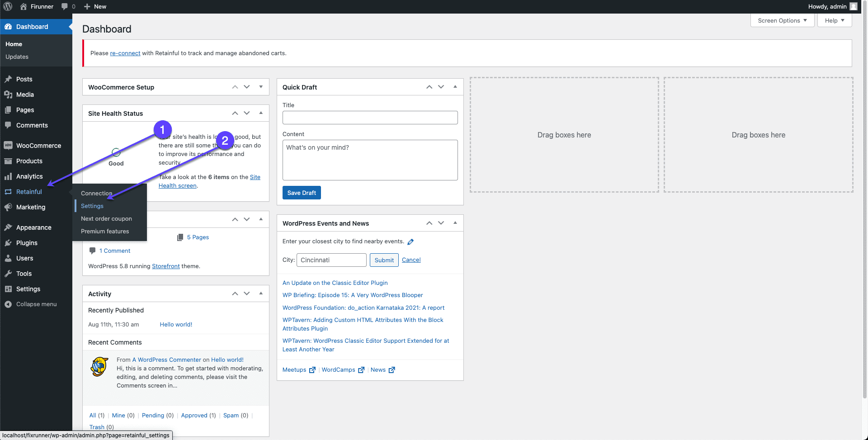Open 1 Comment link

pyautogui.click(x=115, y=251)
